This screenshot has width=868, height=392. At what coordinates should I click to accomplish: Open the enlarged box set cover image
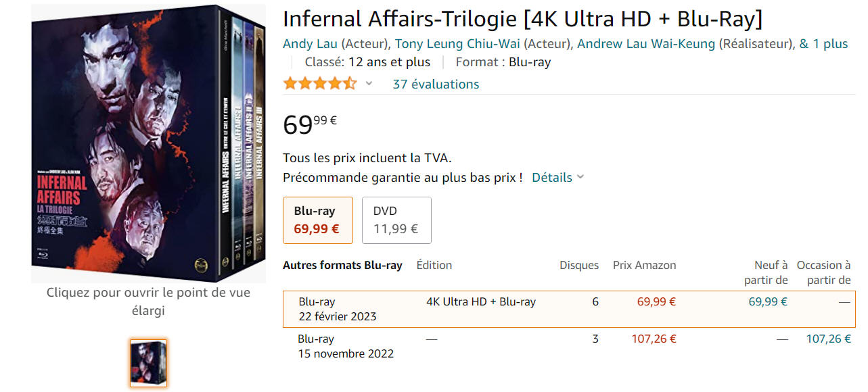[139, 143]
